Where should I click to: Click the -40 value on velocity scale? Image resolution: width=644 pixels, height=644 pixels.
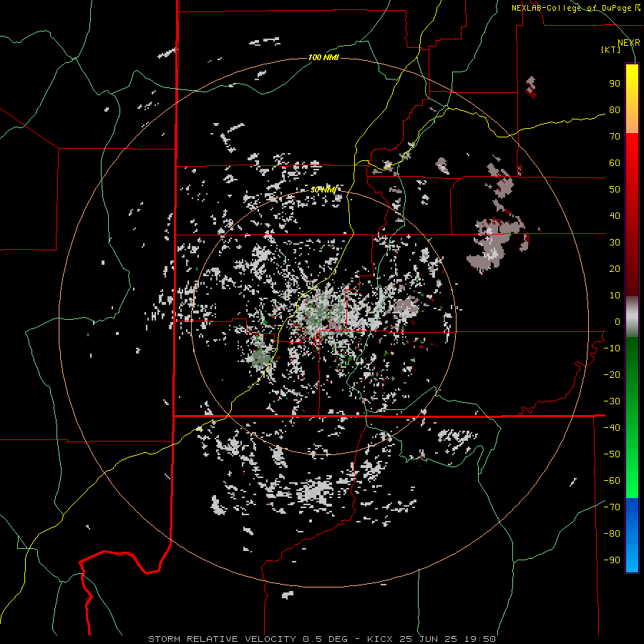[612, 428]
